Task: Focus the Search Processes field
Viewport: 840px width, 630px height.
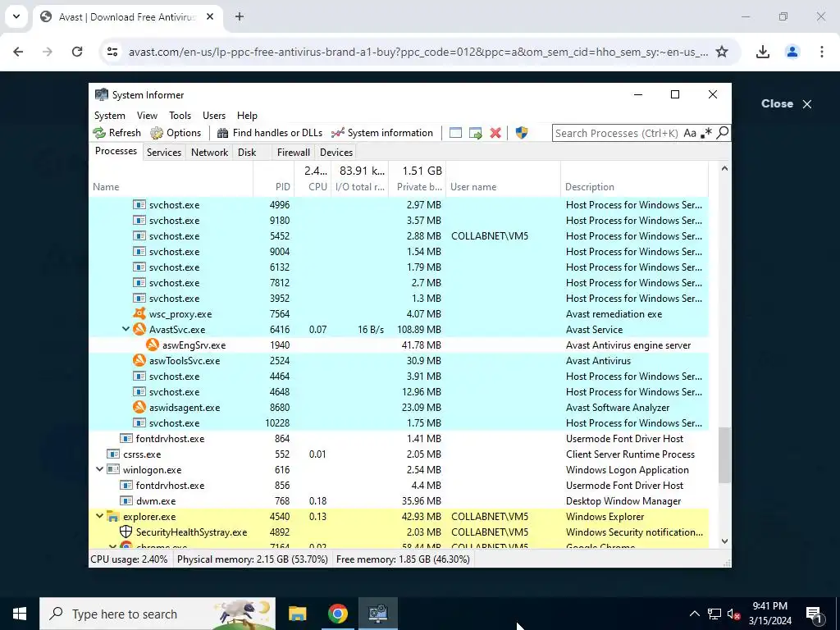Action: (617, 133)
